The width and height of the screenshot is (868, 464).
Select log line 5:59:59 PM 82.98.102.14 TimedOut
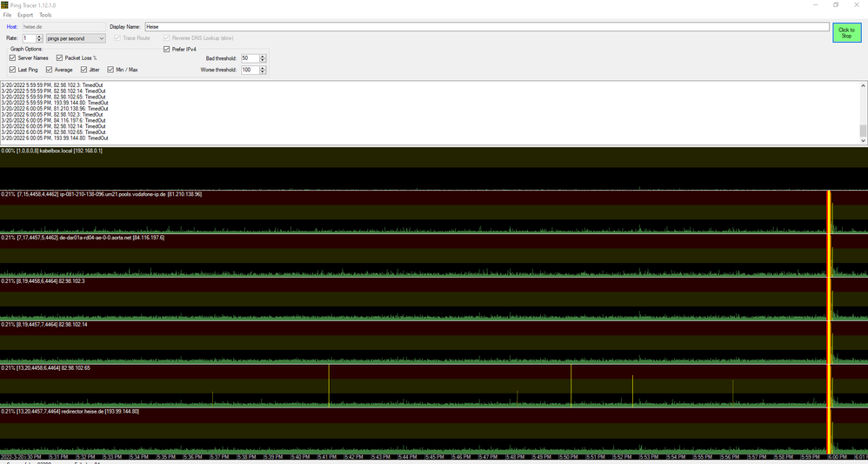click(53, 91)
